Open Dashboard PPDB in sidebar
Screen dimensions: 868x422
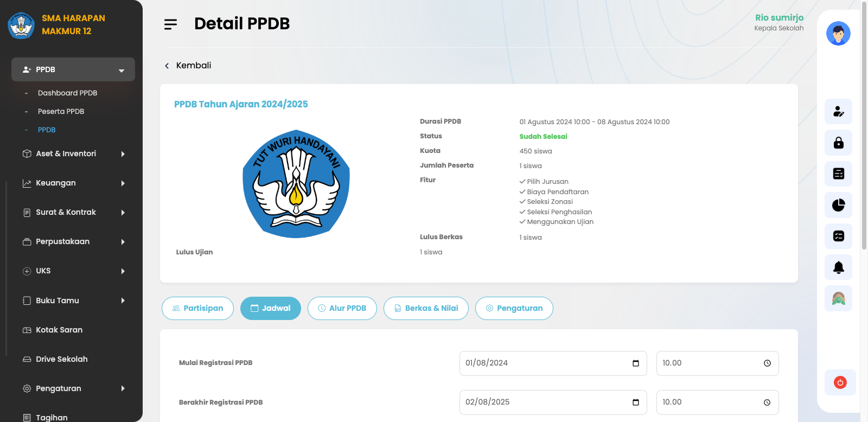tap(67, 93)
